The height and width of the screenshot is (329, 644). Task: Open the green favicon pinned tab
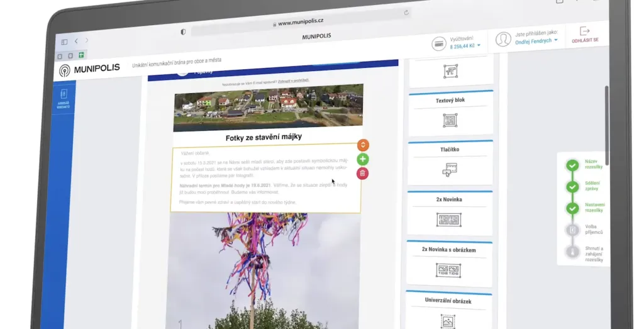pos(81,55)
